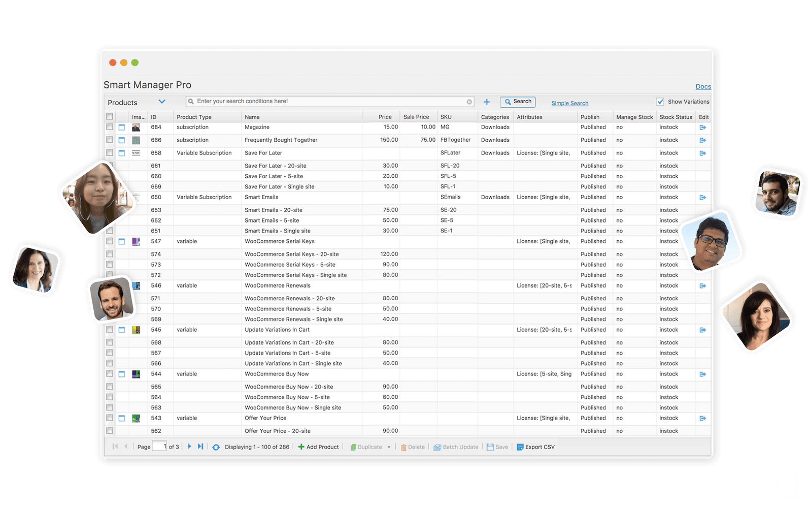Jump to the last page of products
This screenshot has height=508, width=812.
pyautogui.click(x=200, y=447)
